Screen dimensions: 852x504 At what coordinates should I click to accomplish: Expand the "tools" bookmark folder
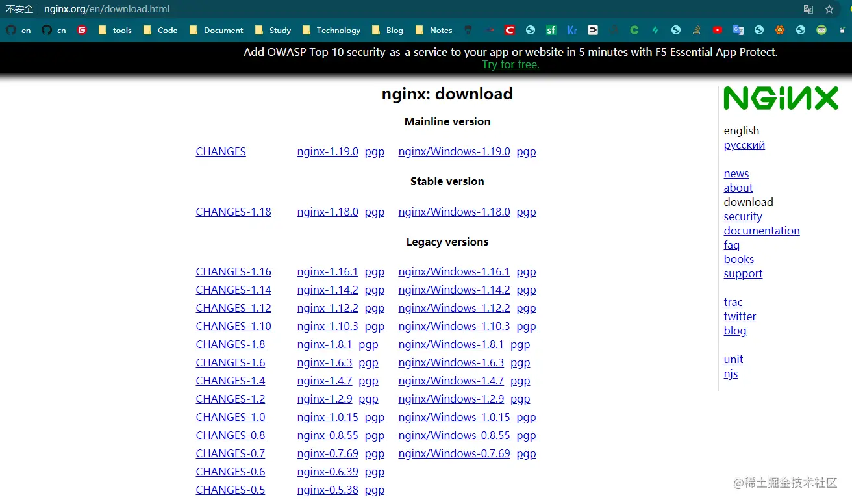115,30
